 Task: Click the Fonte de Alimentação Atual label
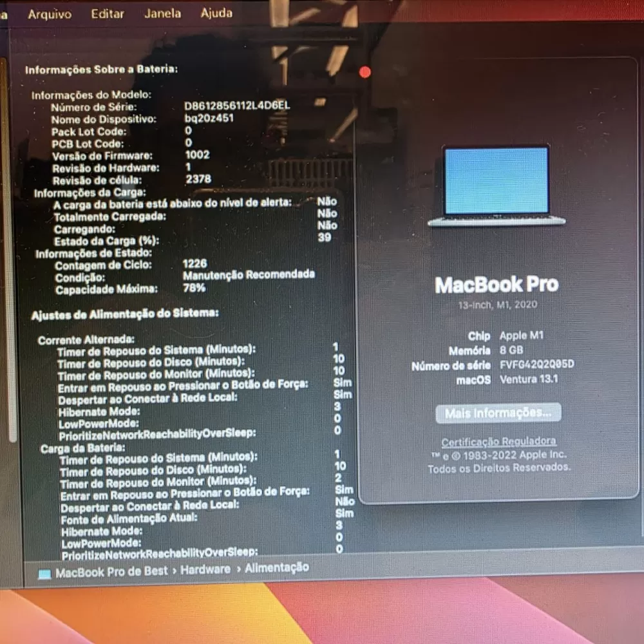(129, 518)
